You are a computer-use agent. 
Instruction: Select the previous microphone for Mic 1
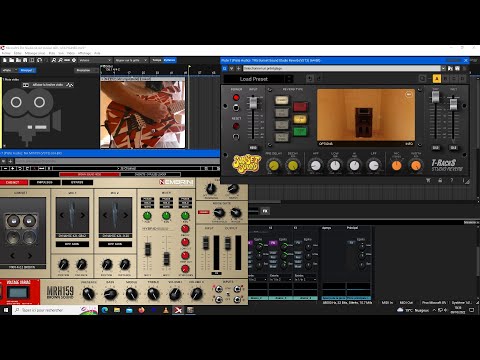tap(62, 215)
